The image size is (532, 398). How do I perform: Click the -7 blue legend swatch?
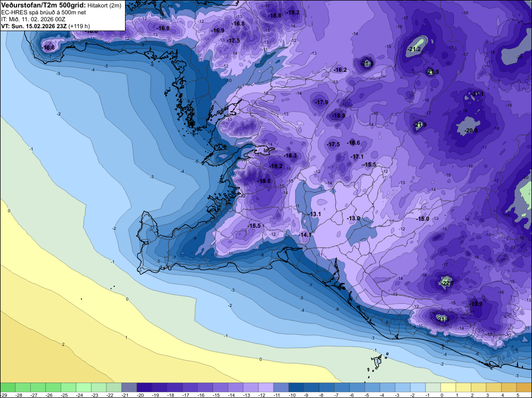click(342, 387)
